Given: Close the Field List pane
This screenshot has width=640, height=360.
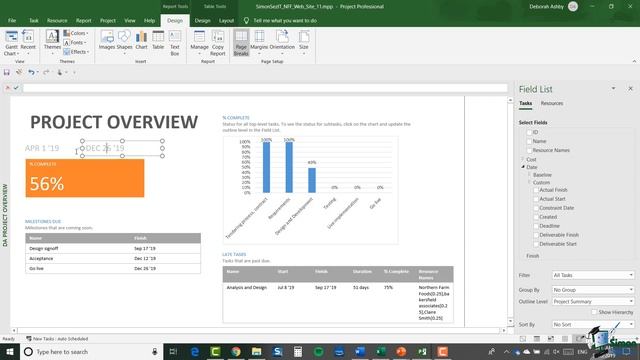Looking at the screenshot, I should point(630,89).
